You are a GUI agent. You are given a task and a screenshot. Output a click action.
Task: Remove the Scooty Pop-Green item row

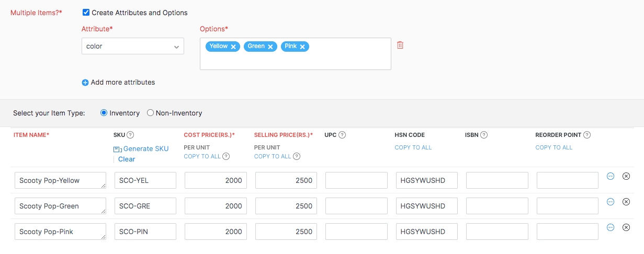(x=626, y=202)
